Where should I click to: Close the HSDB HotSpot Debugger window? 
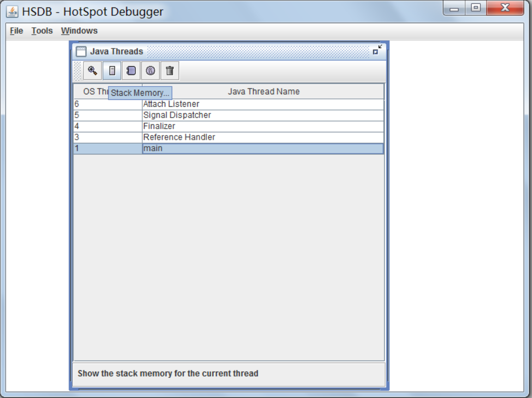point(505,8)
